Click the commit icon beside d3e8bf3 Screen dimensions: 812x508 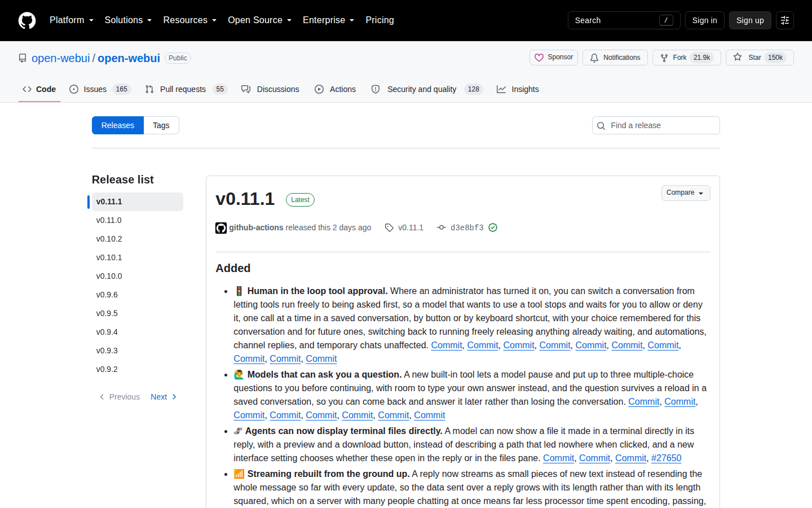pos(442,227)
